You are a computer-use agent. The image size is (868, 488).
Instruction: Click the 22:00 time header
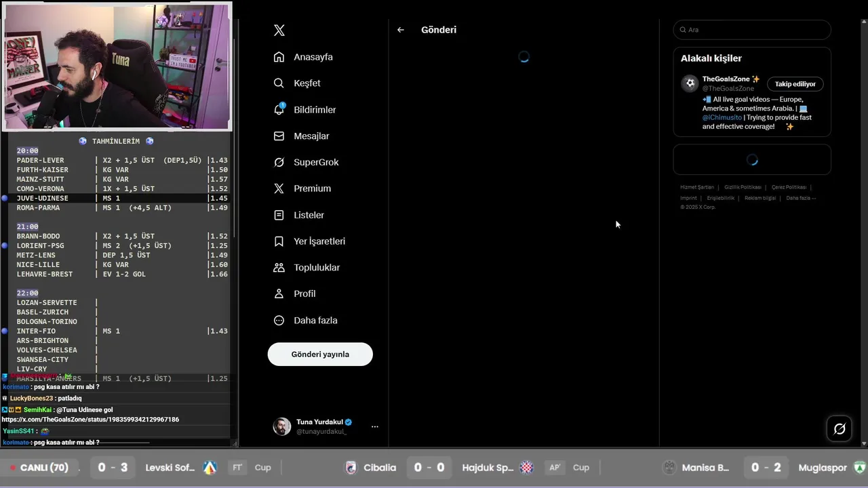[x=28, y=293]
